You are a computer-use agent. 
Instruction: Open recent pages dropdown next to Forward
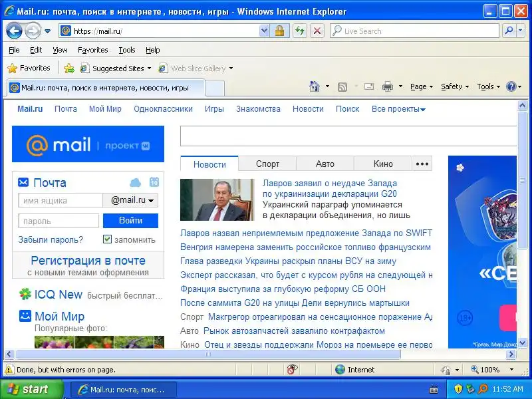47,31
